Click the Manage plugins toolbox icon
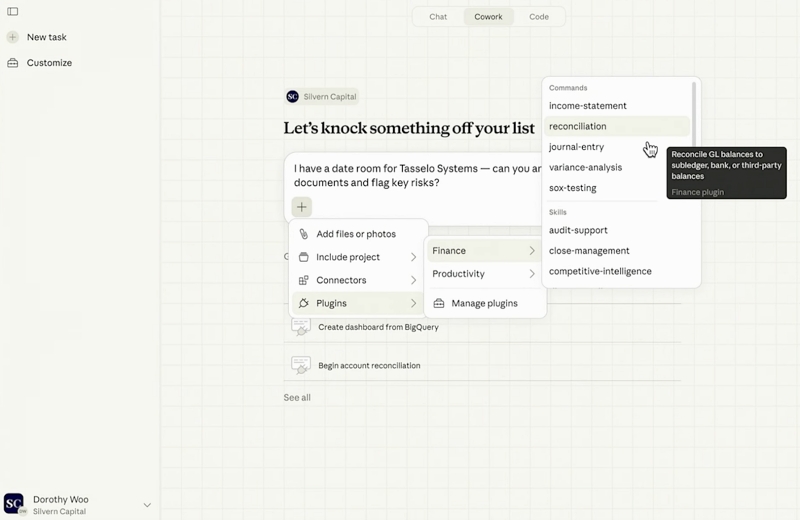Image resolution: width=800 pixels, height=520 pixels. point(439,303)
